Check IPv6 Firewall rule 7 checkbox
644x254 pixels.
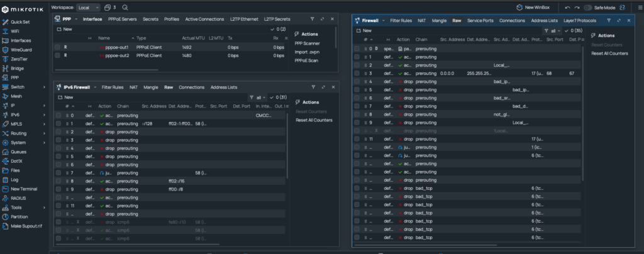(58, 173)
